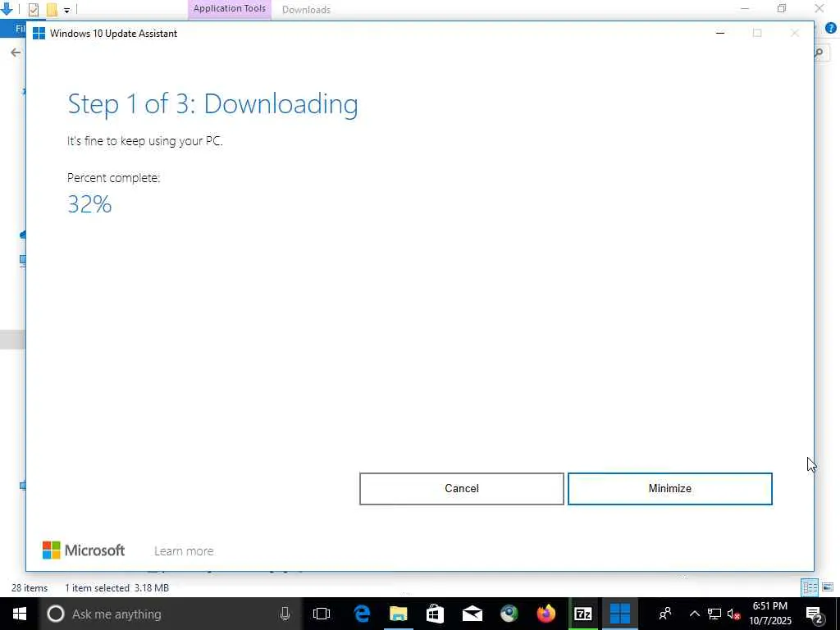This screenshot has width=840, height=630.
Task: Open the Action Center notifications icon
Action: point(815,614)
